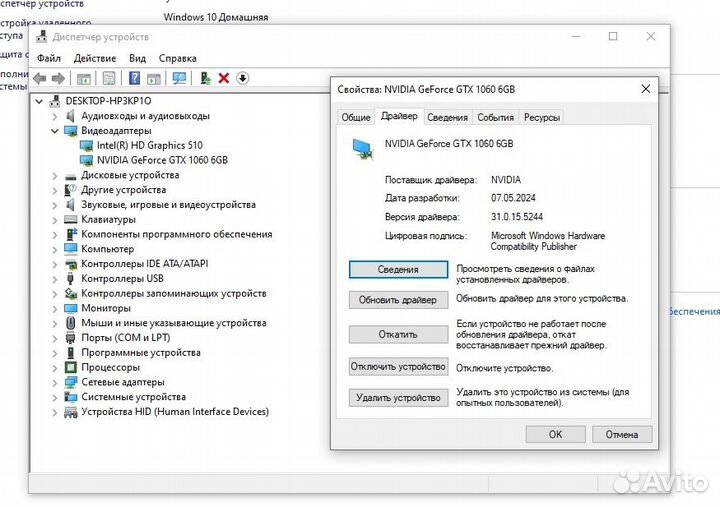720x507 pixels.
Task: Switch to the Общие tab
Action: (x=356, y=118)
